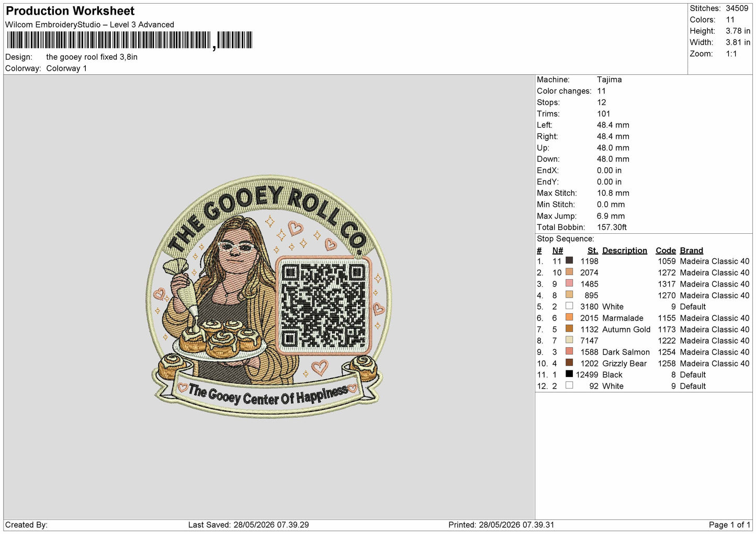Click the QR code inside the design
Screen dimensions: 756x534
click(323, 306)
